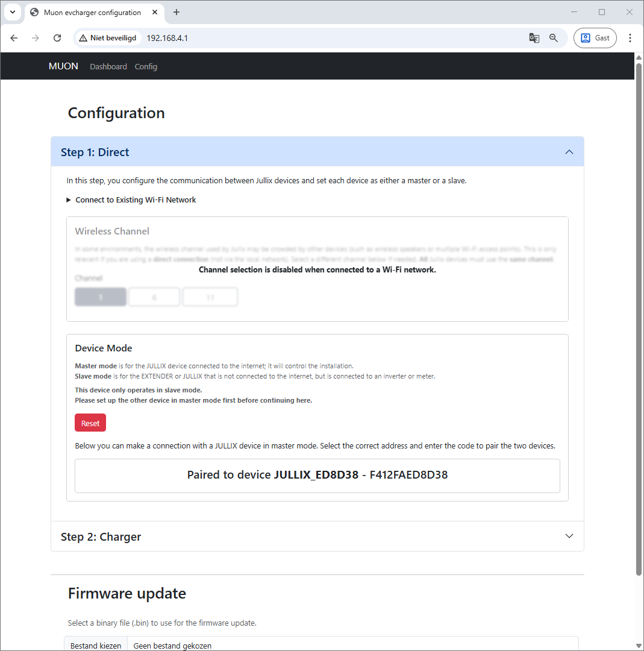Click 'Bestand kiezen' file chooser button

pyautogui.click(x=96, y=645)
